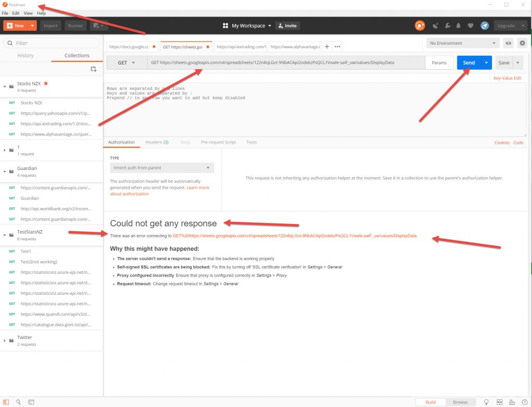Click the Filter search field
This screenshot has width=532, height=407.
pyautogui.click(x=52, y=43)
